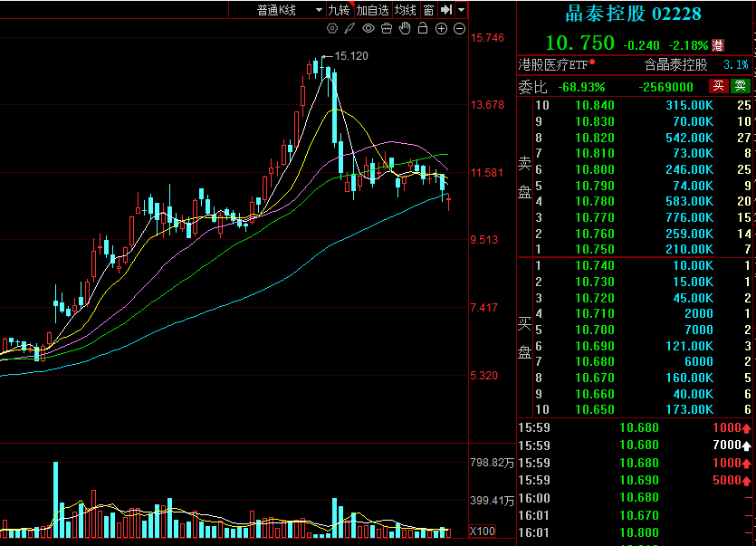Activate the hand pan tool
Screen dimensions: 756x546
pyautogui.click(x=405, y=29)
